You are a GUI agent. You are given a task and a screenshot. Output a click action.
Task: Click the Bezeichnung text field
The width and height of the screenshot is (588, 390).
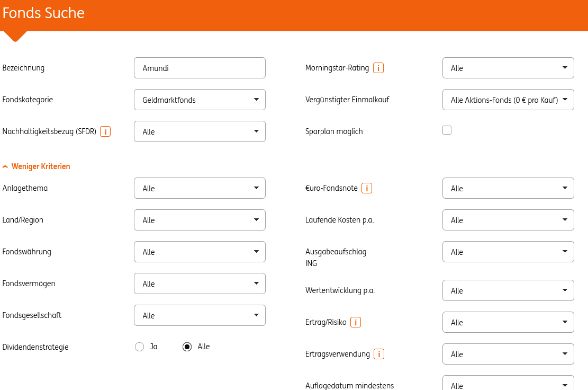200,68
